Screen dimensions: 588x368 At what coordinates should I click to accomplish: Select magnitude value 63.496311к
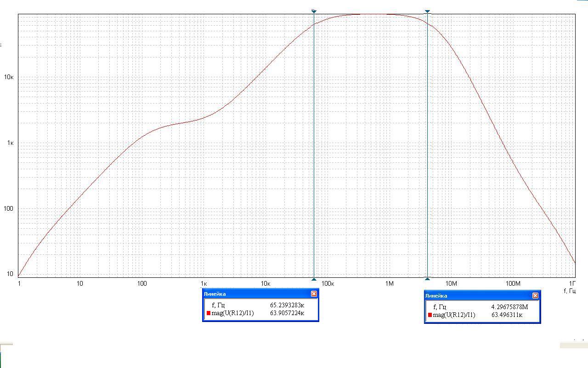507,315
